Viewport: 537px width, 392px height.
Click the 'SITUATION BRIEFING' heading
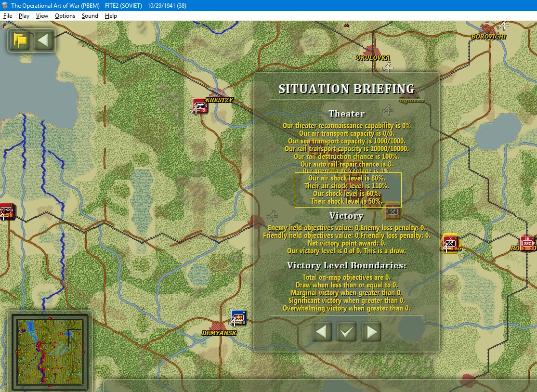[x=347, y=89]
